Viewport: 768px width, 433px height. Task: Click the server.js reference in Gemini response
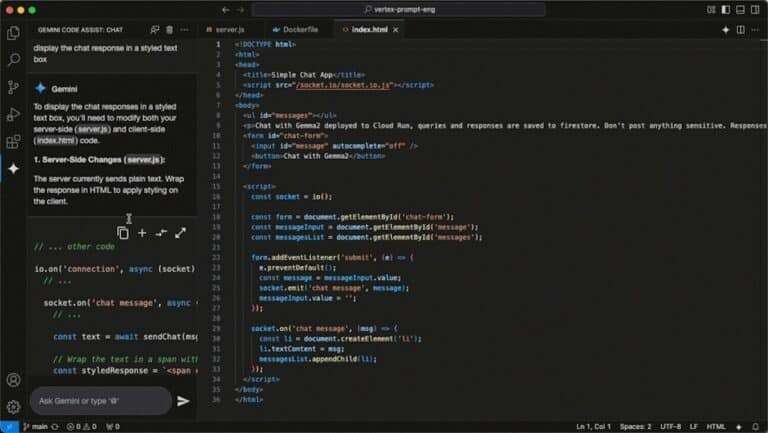[93, 129]
